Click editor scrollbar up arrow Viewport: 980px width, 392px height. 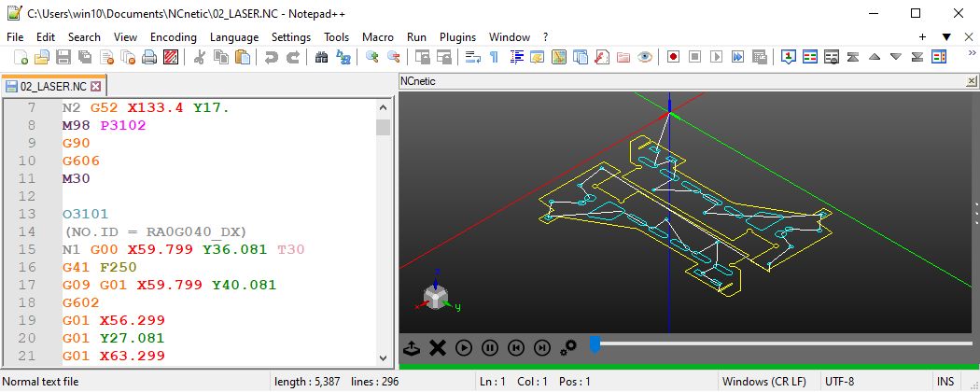coord(383,107)
